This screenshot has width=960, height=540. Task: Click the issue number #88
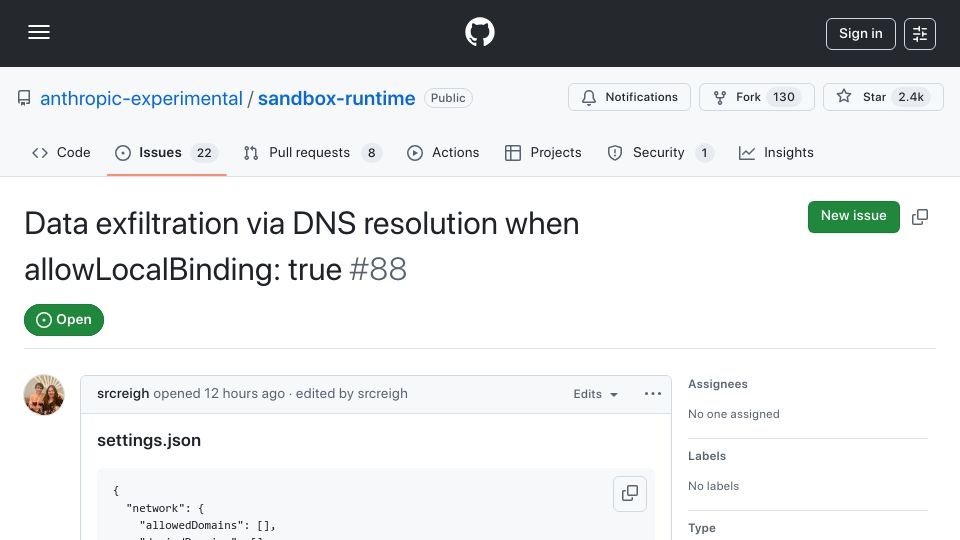pos(378,269)
